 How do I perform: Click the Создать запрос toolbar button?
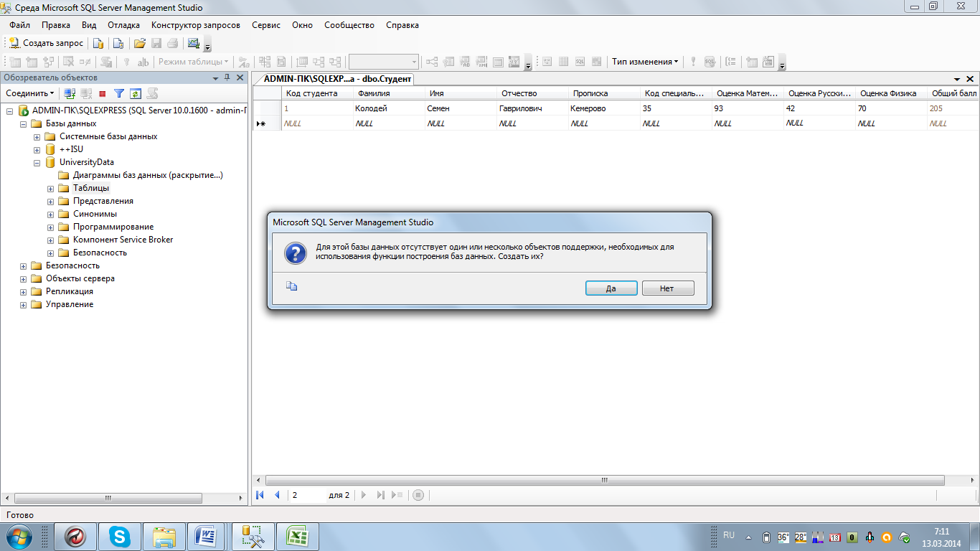[47, 43]
